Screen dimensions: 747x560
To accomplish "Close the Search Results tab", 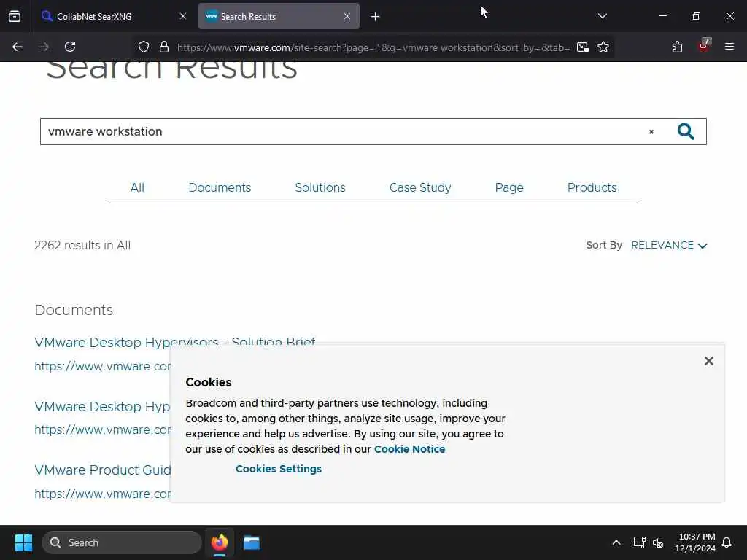I will (347, 16).
